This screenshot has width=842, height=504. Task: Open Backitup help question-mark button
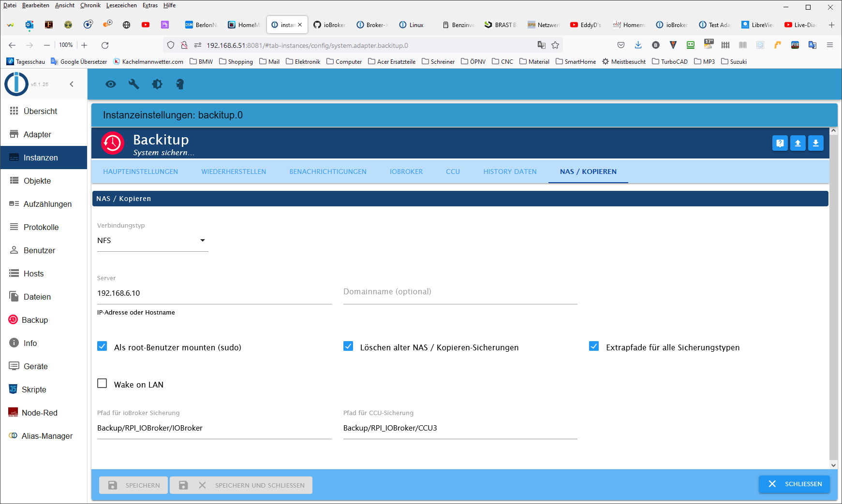coord(780,143)
